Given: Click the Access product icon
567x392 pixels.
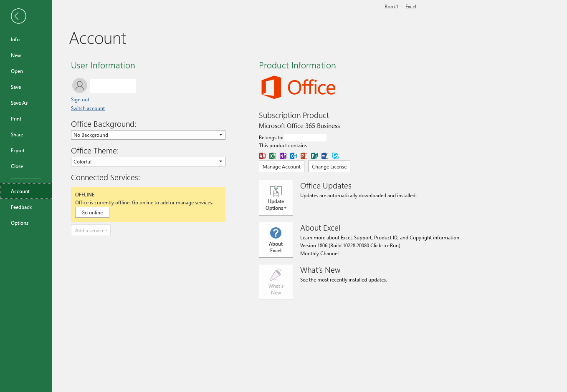Looking at the screenshot, I should (x=262, y=156).
